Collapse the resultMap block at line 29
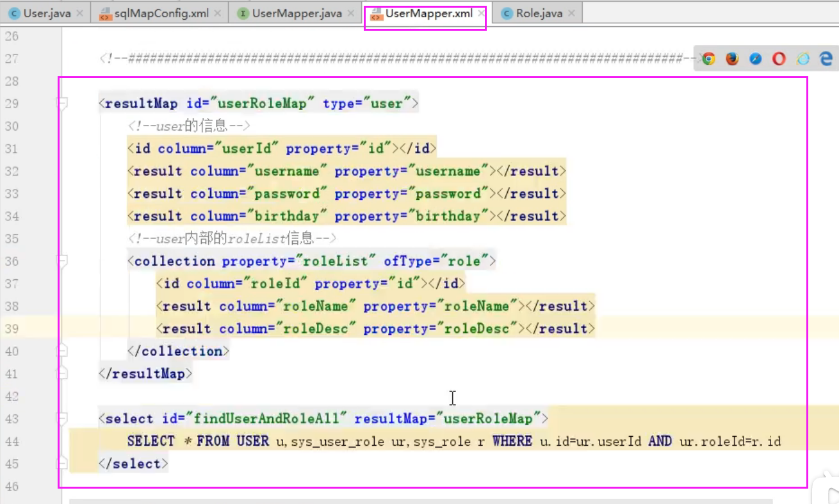Viewport: 839px width, 504px height. (x=63, y=103)
